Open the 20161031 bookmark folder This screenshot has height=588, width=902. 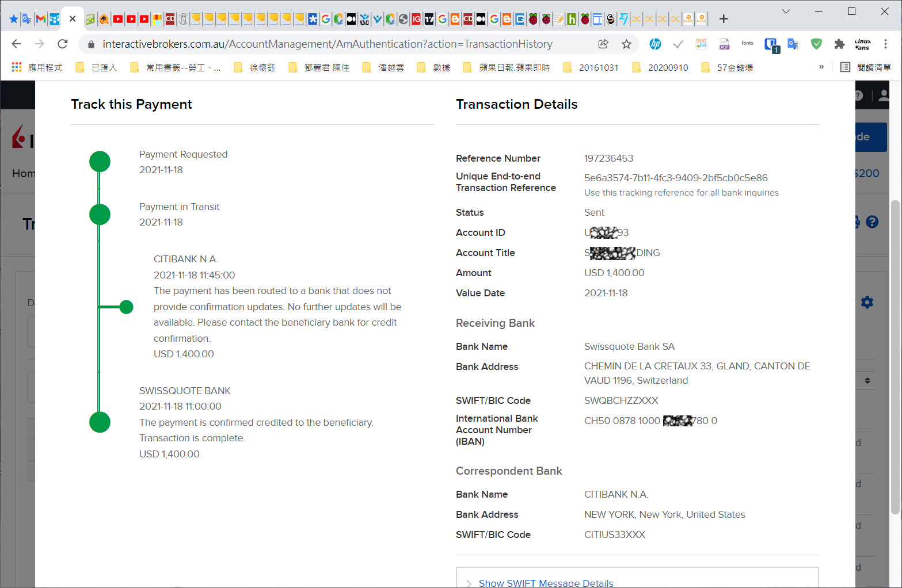pyautogui.click(x=591, y=67)
